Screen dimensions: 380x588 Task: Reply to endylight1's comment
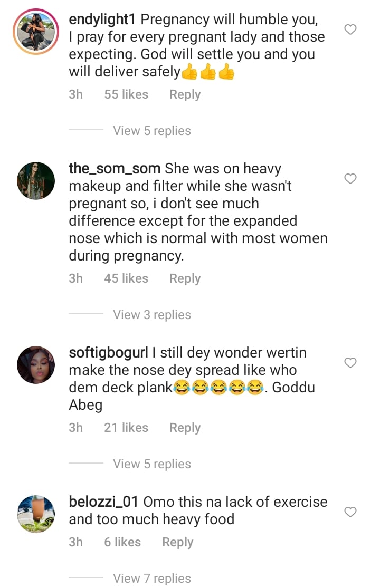[x=185, y=95]
